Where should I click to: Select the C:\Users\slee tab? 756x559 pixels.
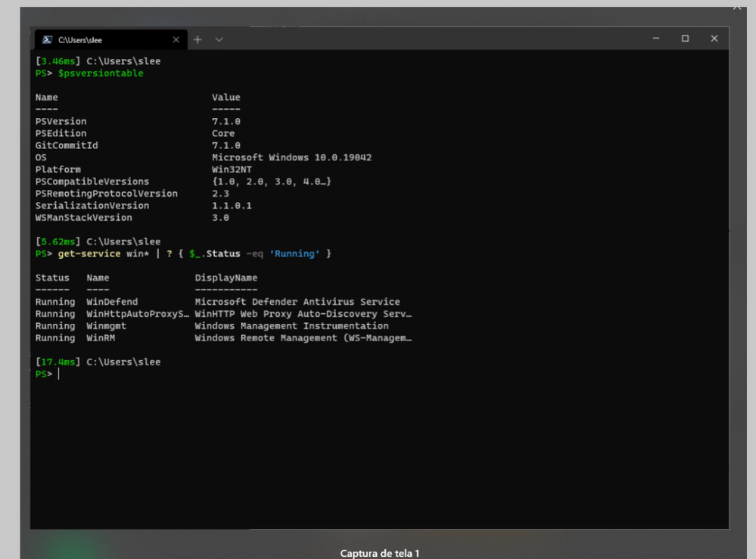(110, 39)
